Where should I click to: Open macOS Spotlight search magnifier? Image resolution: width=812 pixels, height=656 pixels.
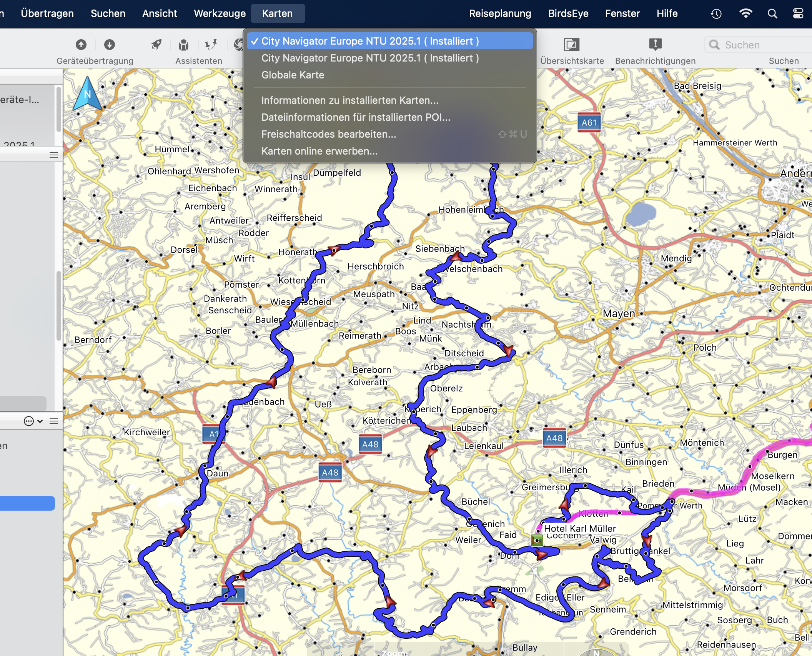tap(772, 14)
